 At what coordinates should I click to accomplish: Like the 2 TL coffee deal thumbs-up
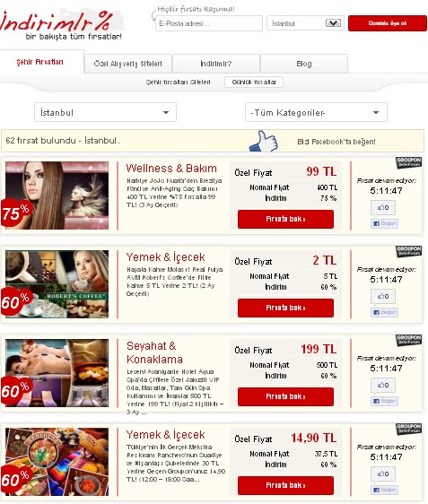tap(383, 296)
